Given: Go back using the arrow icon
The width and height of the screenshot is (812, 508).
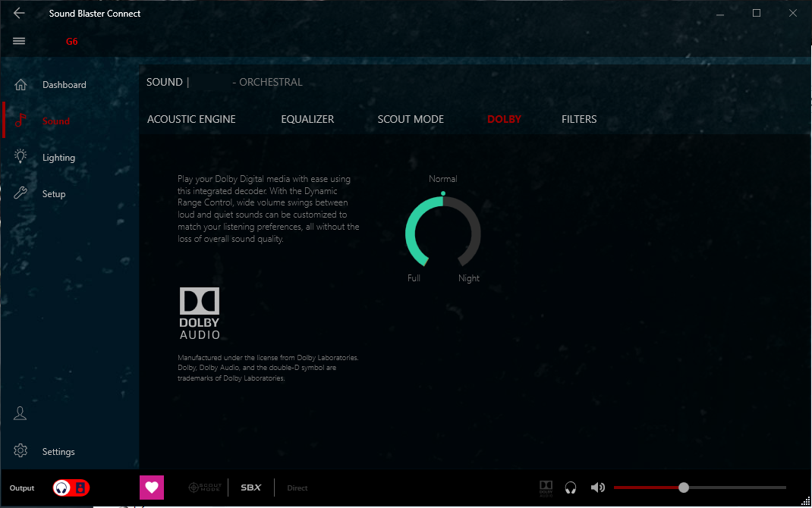Looking at the screenshot, I should pyautogui.click(x=19, y=13).
